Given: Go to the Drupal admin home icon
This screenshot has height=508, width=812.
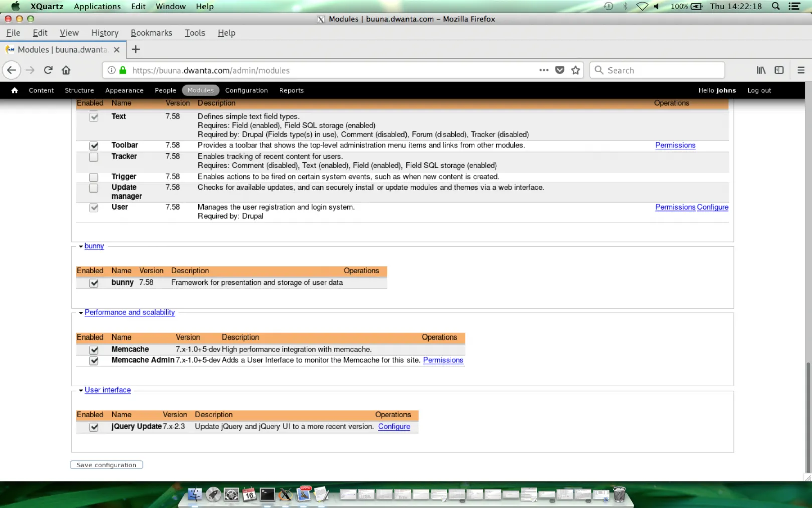Looking at the screenshot, I should (15, 90).
